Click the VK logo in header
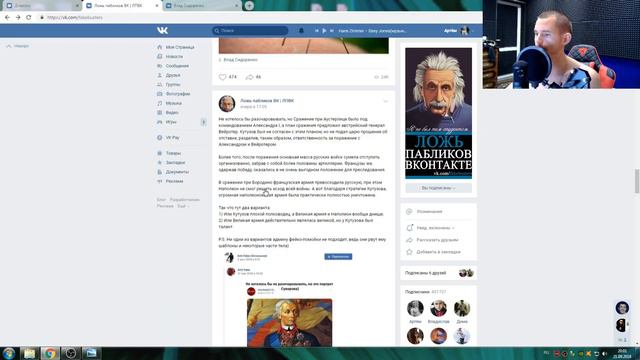This screenshot has width=640, height=360. pos(162,31)
